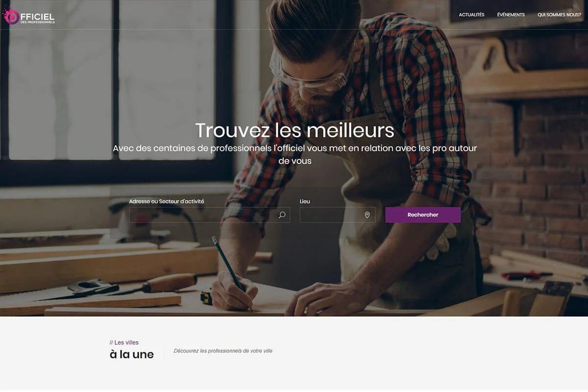Click the subtitle about centaines de professionnels
Viewport: 588px width, 392px height.
point(294,154)
